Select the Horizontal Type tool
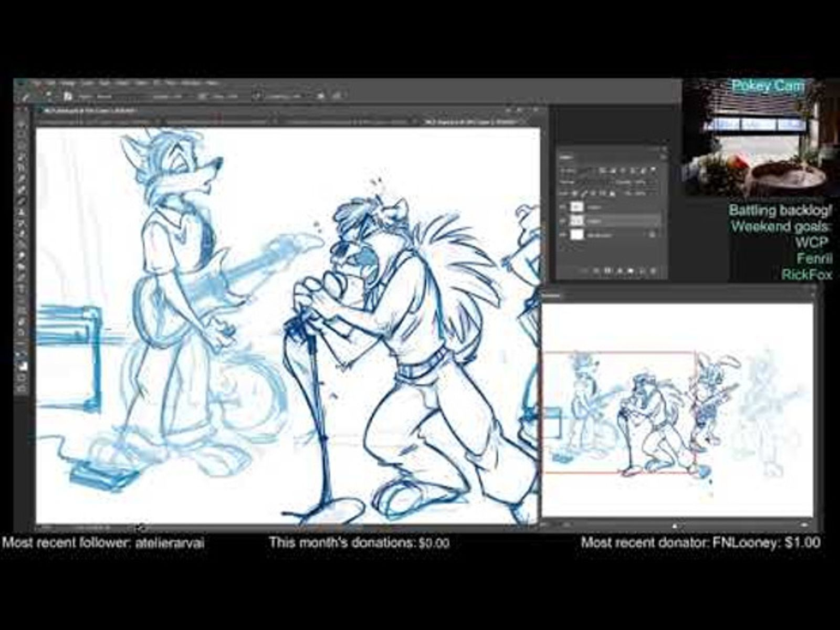 click(x=22, y=289)
